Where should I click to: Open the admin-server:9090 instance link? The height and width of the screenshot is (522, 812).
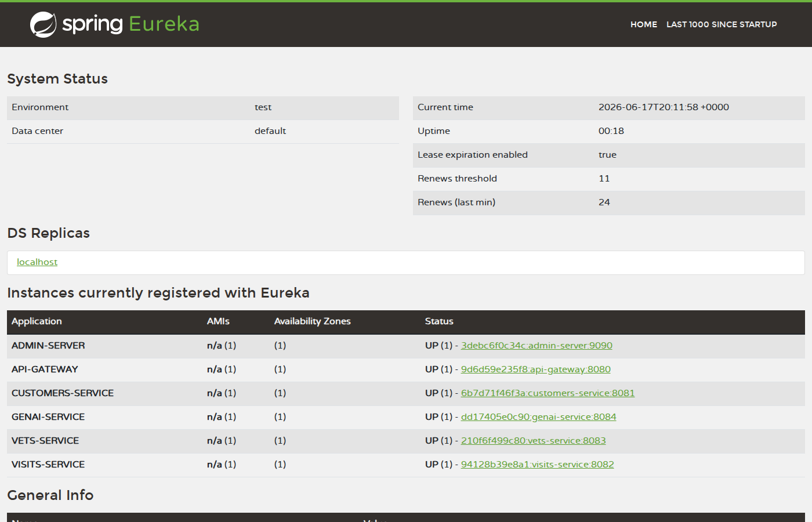[536, 346]
